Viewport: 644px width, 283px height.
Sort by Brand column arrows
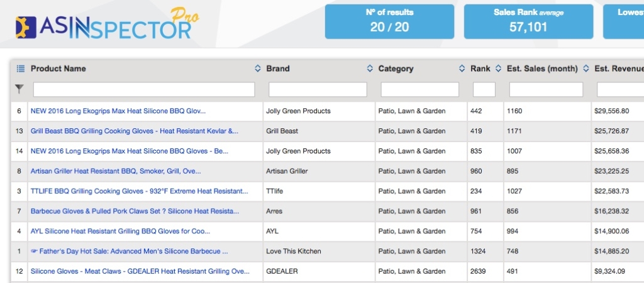click(369, 69)
